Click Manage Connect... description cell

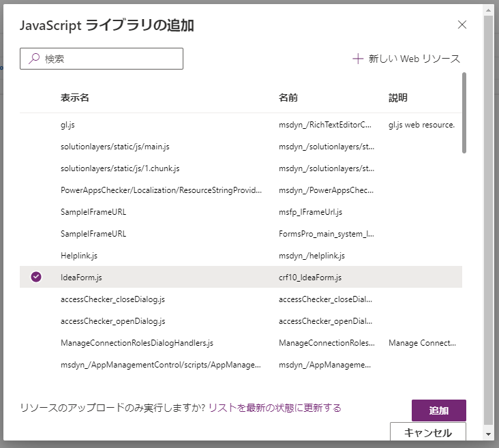click(x=422, y=343)
